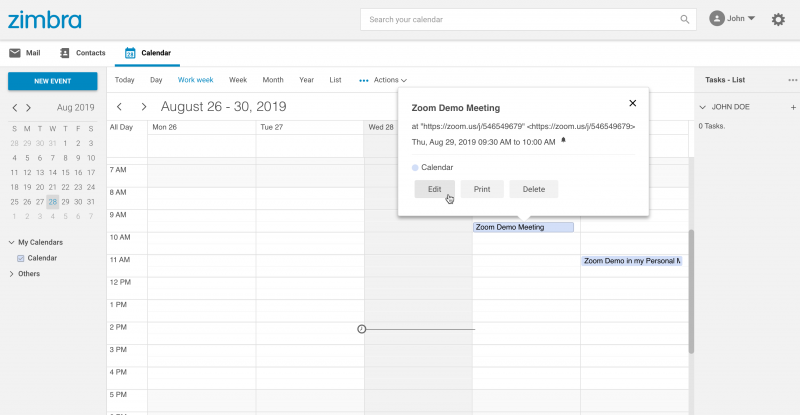The height and width of the screenshot is (415, 800).
Task: Close the Zoom Demo Meeting popup
Action: 633,103
